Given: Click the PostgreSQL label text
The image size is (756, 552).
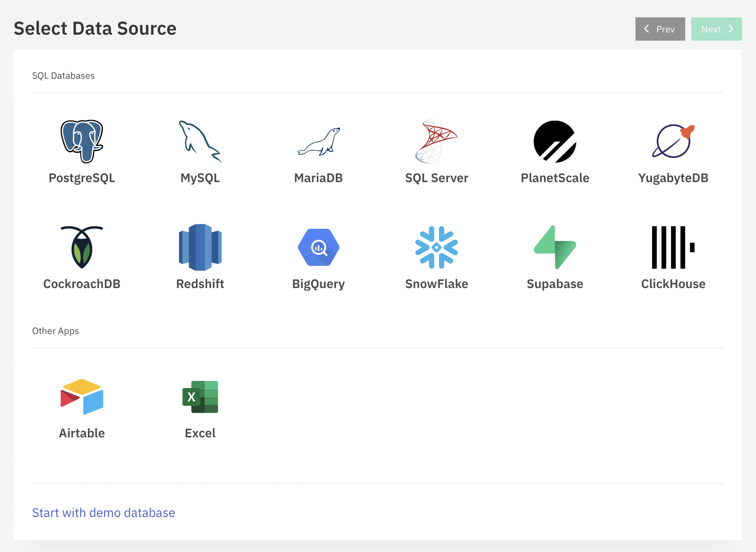Looking at the screenshot, I should click(x=82, y=178).
